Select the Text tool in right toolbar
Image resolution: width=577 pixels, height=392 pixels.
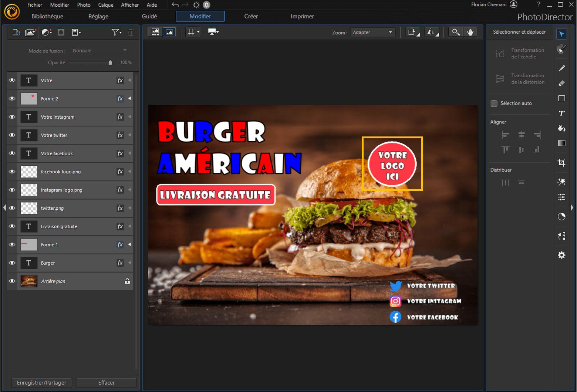pyautogui.click(x=561, y=114)
